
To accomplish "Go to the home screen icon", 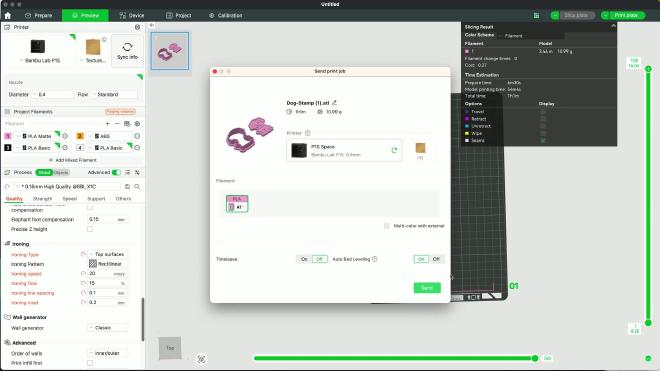I will pyautogui.click(x=8, y=16).
